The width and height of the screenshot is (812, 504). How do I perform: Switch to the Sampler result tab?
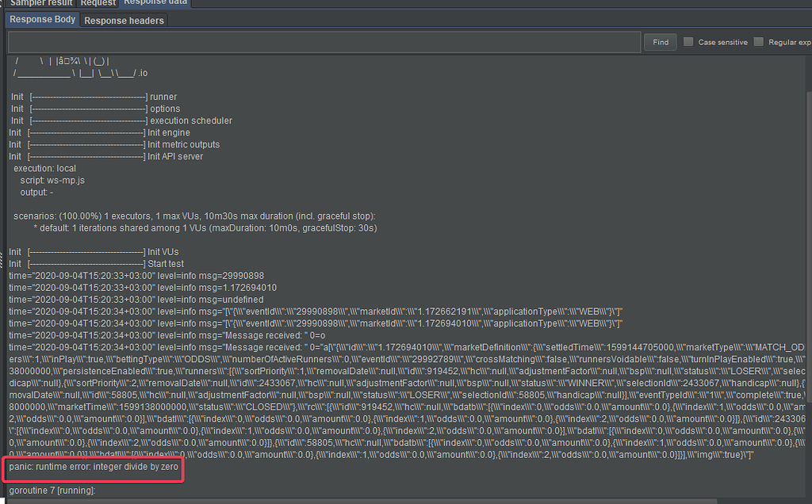40,2
